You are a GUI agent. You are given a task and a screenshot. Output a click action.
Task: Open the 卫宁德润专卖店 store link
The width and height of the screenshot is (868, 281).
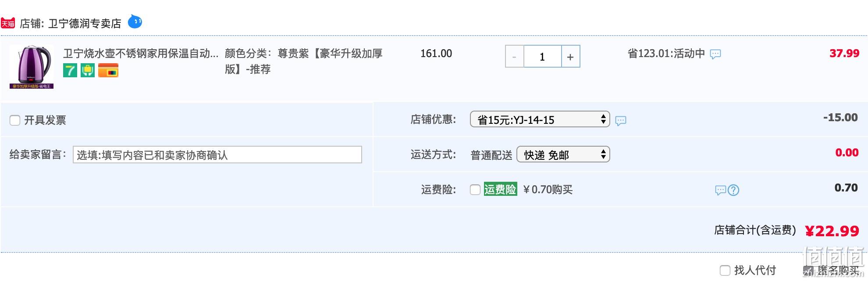click(85, 23)
